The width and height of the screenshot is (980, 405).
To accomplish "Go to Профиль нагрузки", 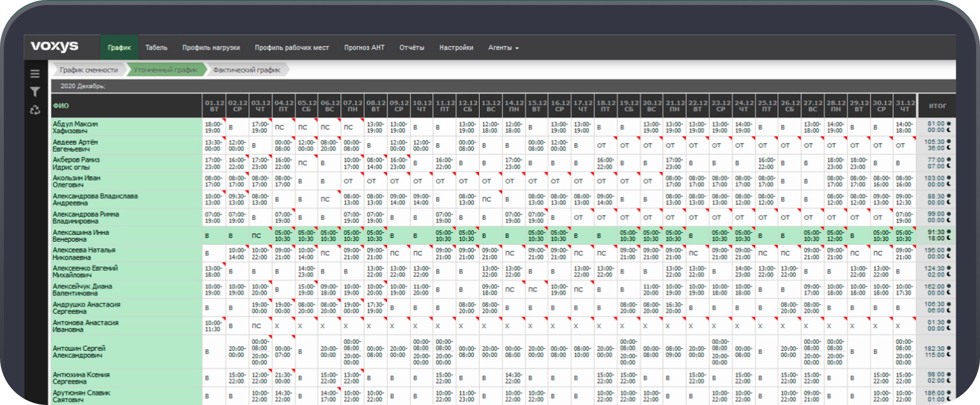I will click(211, 48).
